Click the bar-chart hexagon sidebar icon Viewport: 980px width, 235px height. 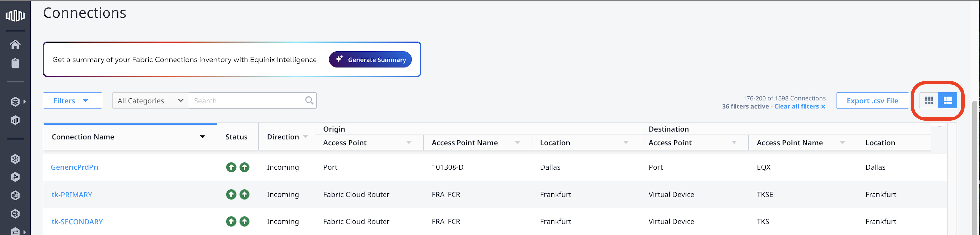click(x=15, y=120)
